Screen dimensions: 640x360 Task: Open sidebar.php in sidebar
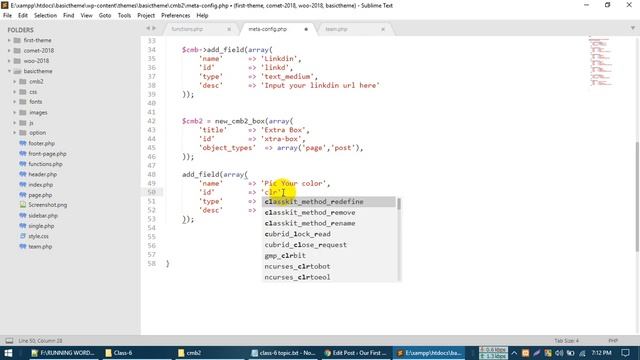(x=43, y=216)
